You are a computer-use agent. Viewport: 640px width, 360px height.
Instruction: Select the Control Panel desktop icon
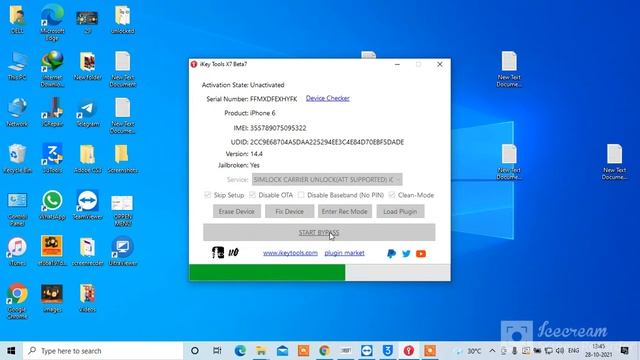click(x=17, y=209)
